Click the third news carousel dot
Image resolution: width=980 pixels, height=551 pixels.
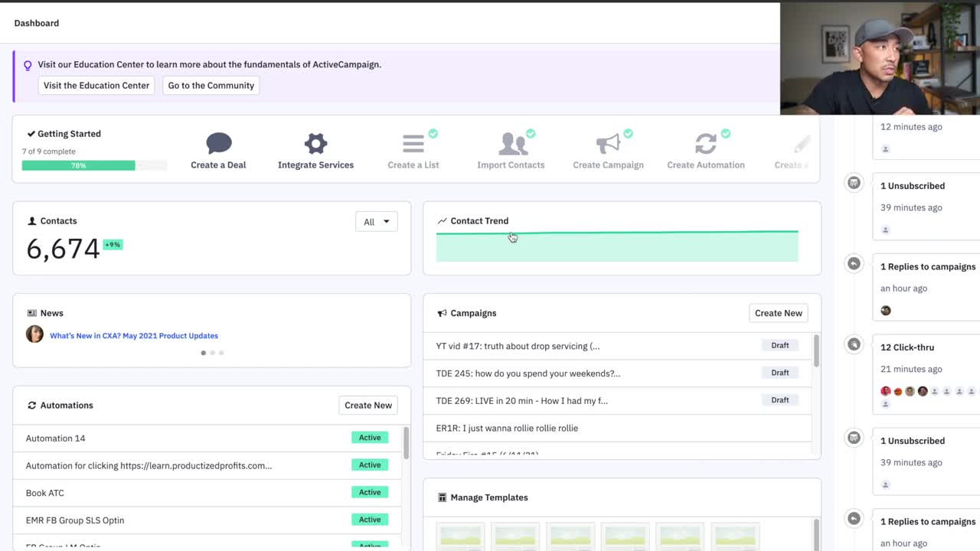coord(221,353)
